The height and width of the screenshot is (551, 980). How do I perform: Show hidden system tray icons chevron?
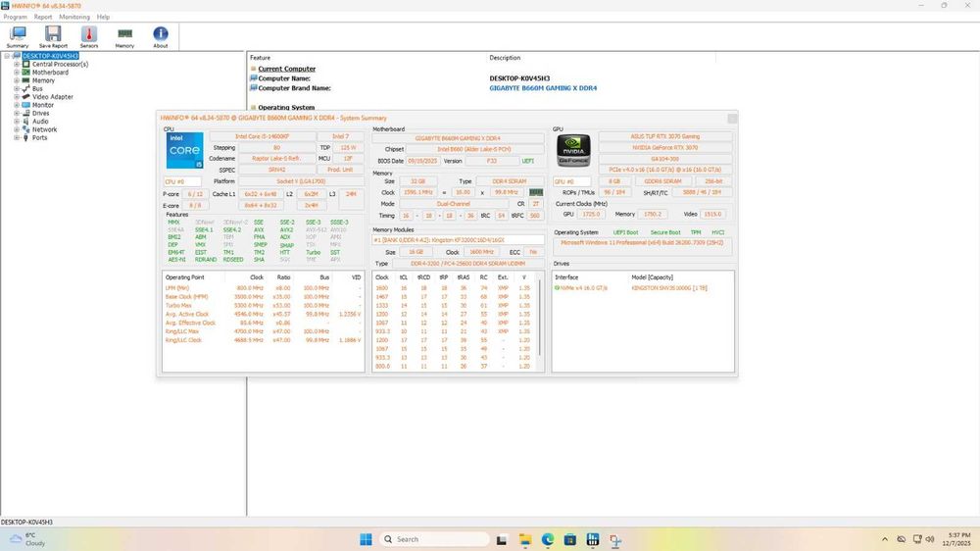884,539
